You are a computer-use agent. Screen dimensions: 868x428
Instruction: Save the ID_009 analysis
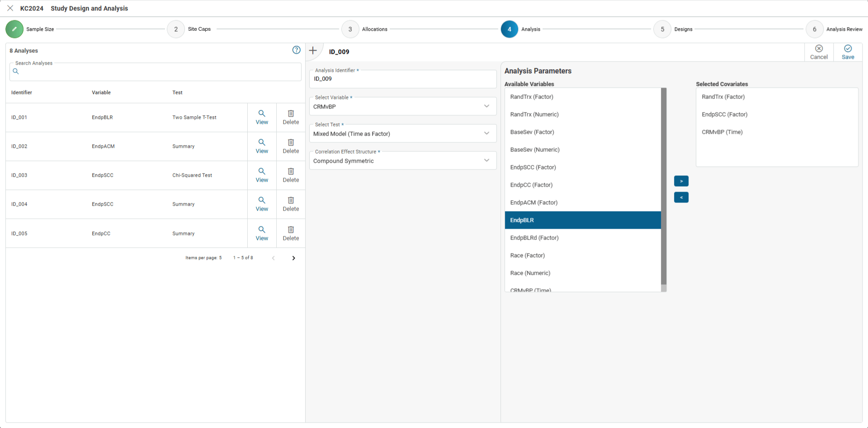pyautogui.click(x=848, y=52)
